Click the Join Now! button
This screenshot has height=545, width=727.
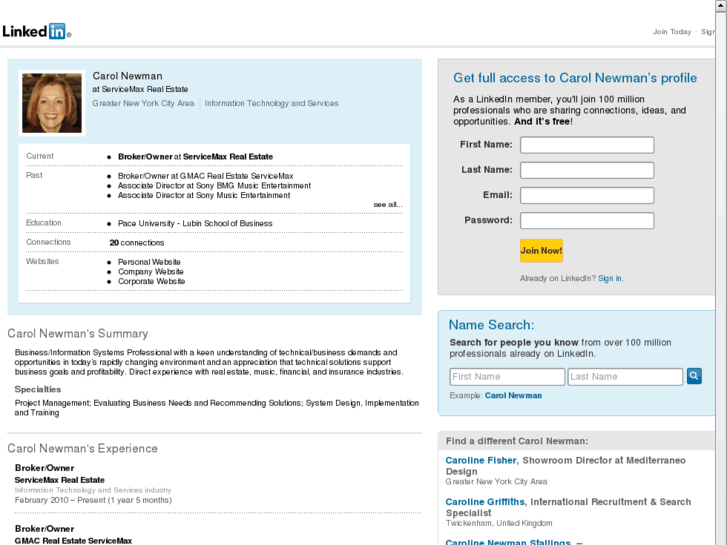pyautogui.click(x=541, y=250)
